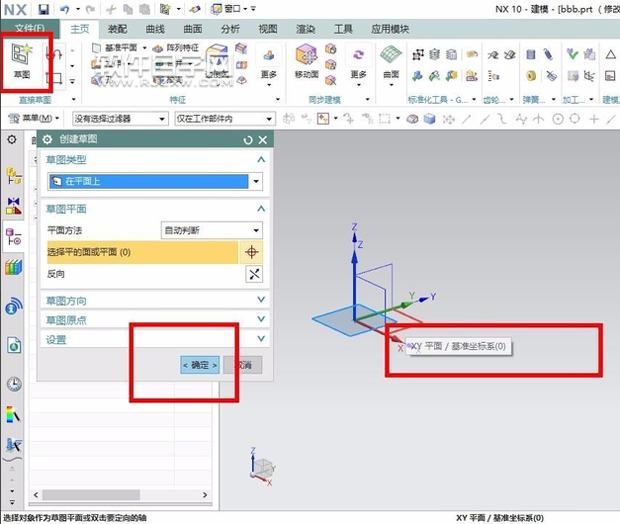Open the Reuse Library books icon
This screenshot has height=524, width=620.
13,267
